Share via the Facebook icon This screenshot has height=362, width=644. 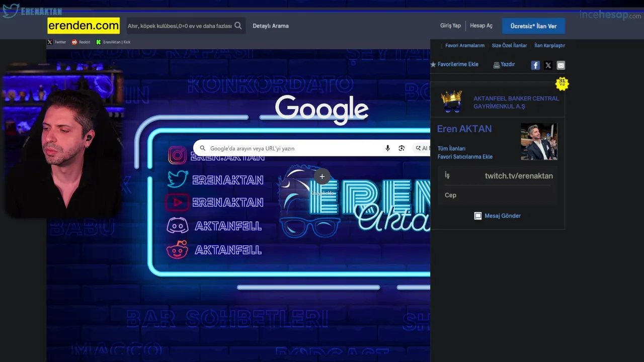click(x=535, y=65)
